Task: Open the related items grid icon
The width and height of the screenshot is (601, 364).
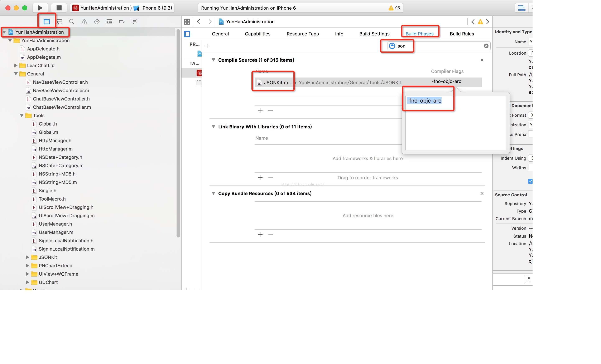Action: tap(187, 22)
